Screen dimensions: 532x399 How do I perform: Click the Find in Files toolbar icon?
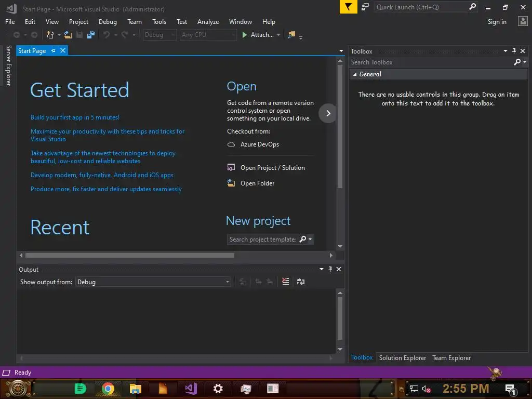point(291,35)
